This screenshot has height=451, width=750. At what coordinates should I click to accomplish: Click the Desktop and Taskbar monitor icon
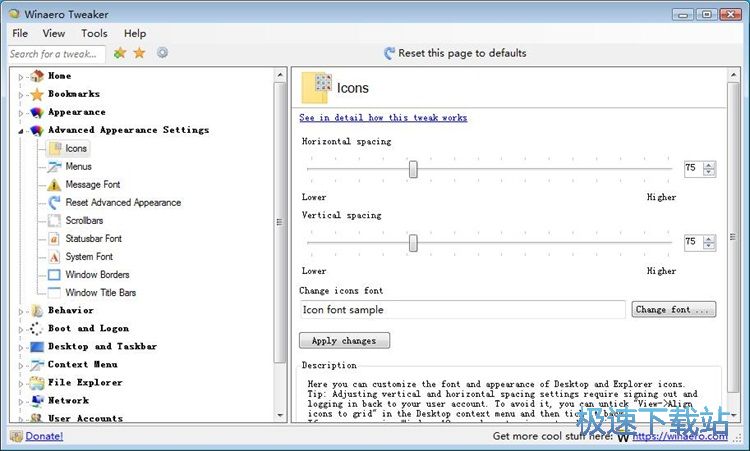click(x=37, y=347)
